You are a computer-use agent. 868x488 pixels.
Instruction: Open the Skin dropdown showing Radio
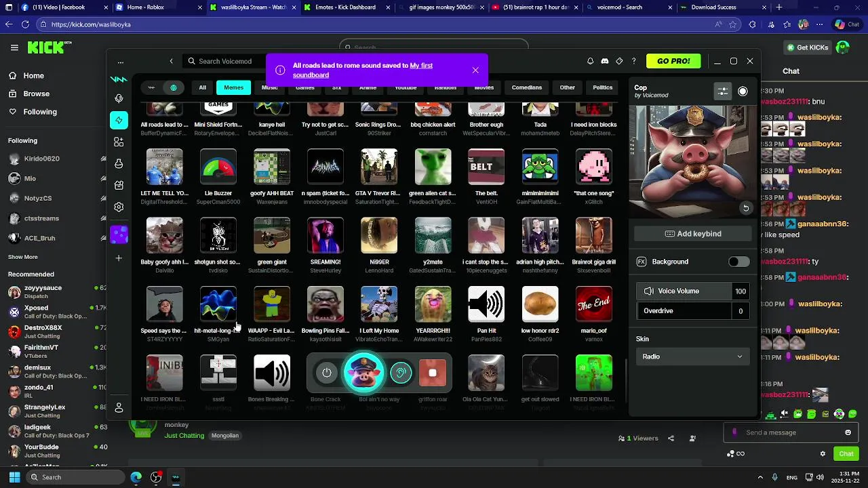click(692, 357)
